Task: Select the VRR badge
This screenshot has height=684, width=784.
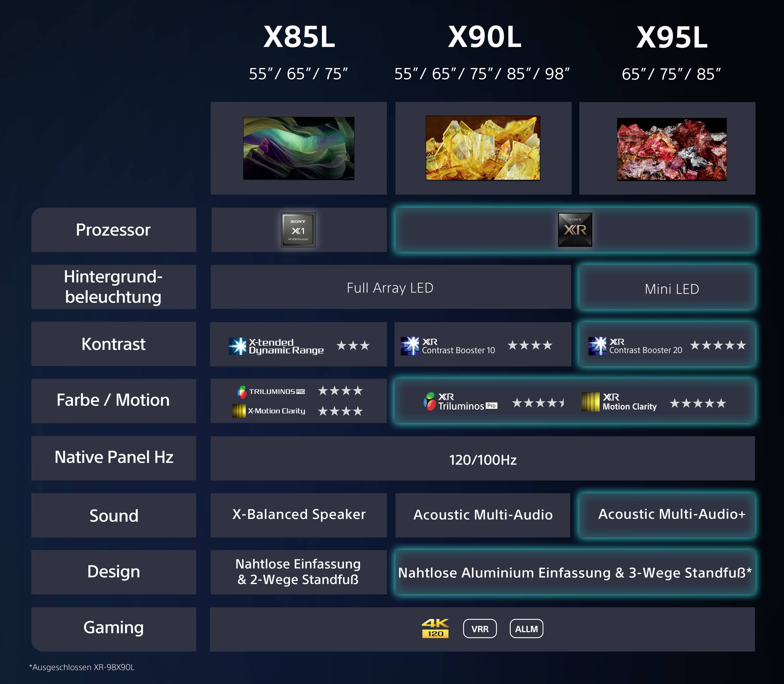Action: point(480,629)
